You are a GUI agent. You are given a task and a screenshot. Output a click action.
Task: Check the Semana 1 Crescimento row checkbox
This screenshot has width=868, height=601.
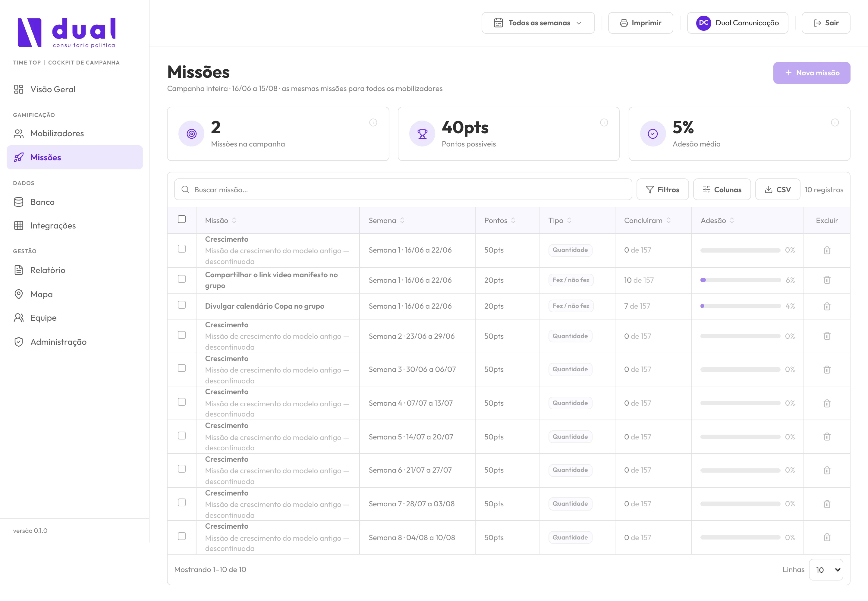click(x=181, y=249)
